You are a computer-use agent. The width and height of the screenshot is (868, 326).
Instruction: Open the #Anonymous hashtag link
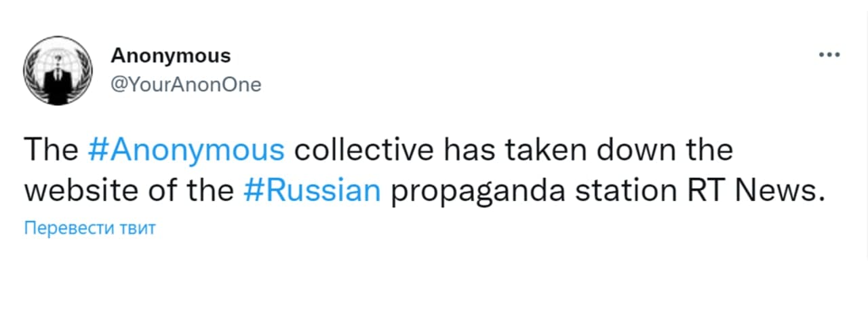[x=186, y=150]
